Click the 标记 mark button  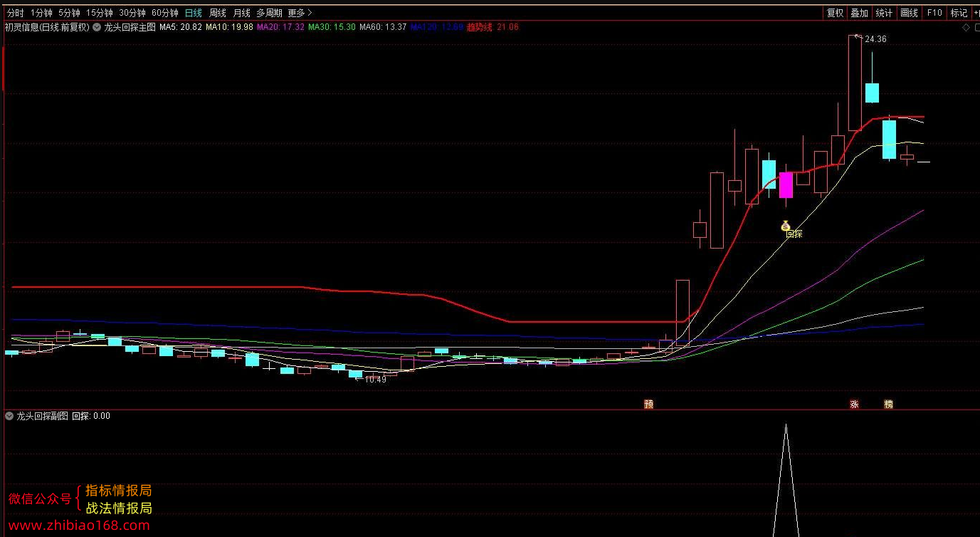pos(959,13)
